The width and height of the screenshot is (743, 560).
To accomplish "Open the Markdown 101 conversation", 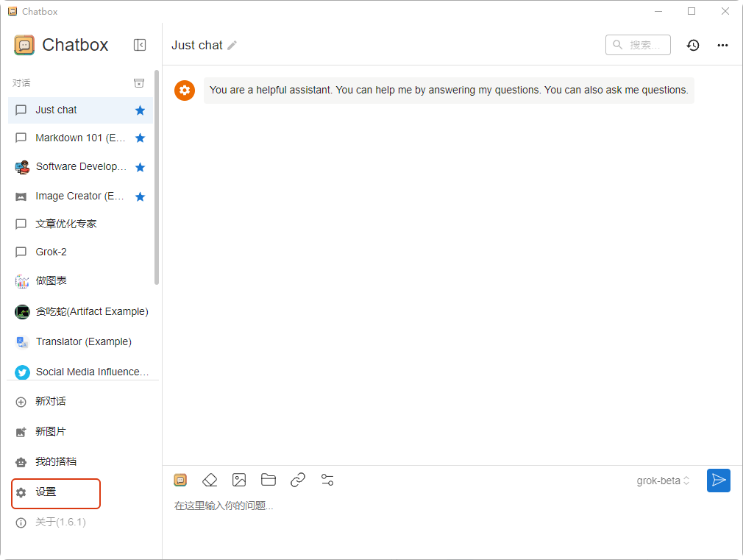I will (x=81, y=138).
